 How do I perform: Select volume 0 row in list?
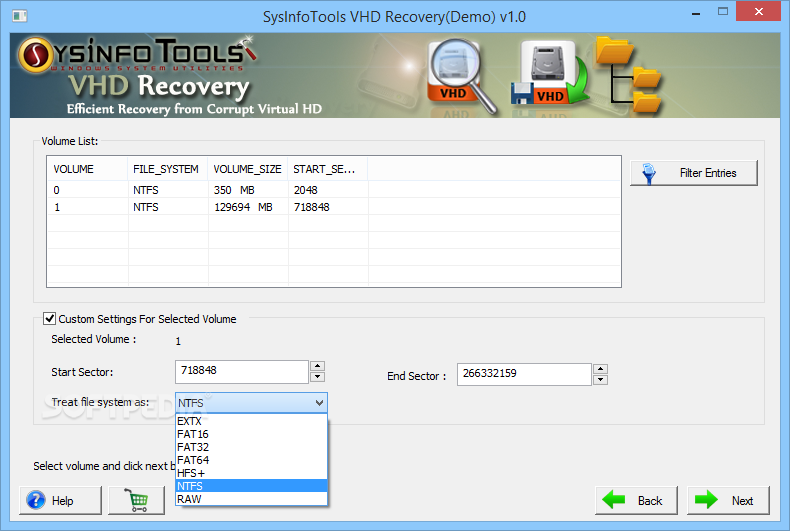click(334, 190)
